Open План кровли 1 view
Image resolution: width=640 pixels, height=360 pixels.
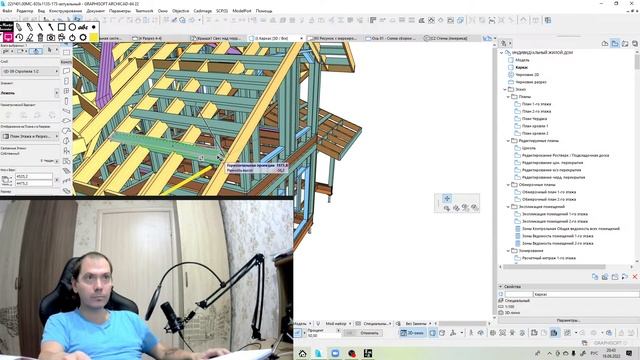point(535,126)
